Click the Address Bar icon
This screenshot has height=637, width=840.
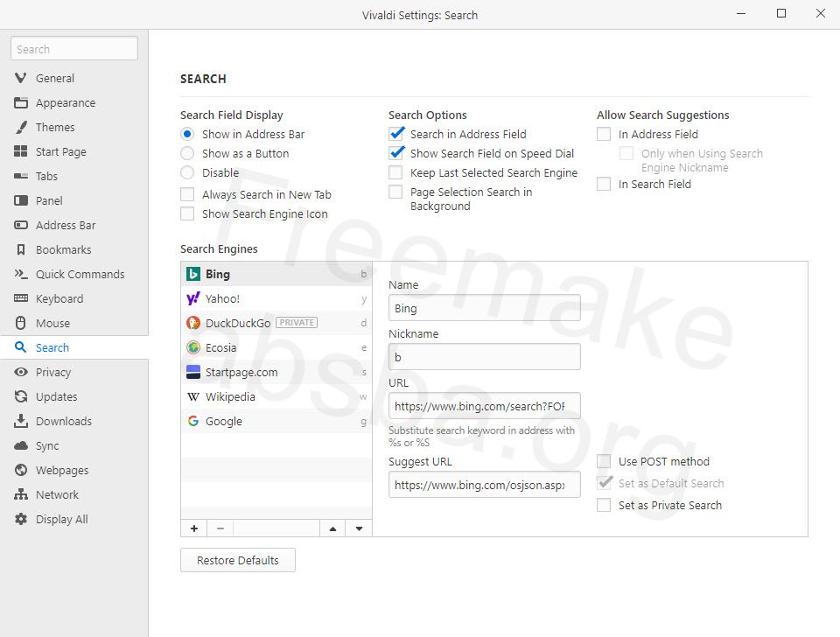(x=20, y=226)
